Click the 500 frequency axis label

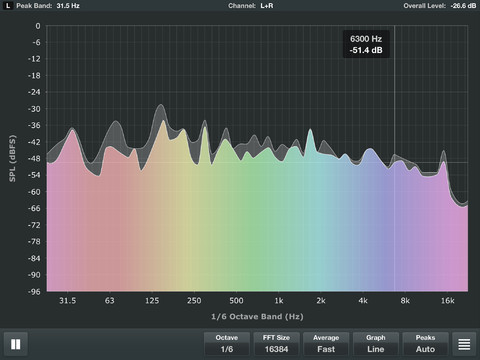coord(236,301)
